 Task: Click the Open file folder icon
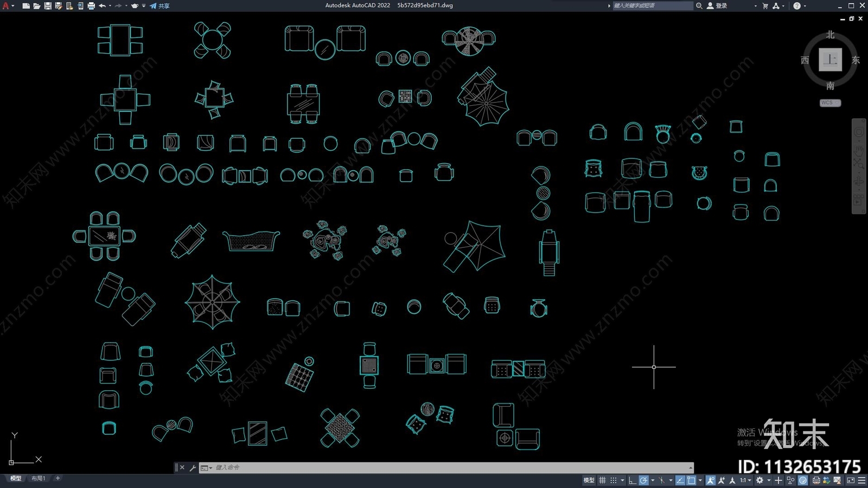36,6
